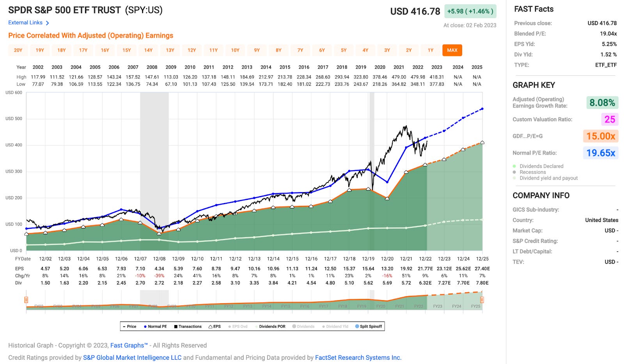Select the 15Y time range tab
The image size is (624, 364).
tap(127, 50)
